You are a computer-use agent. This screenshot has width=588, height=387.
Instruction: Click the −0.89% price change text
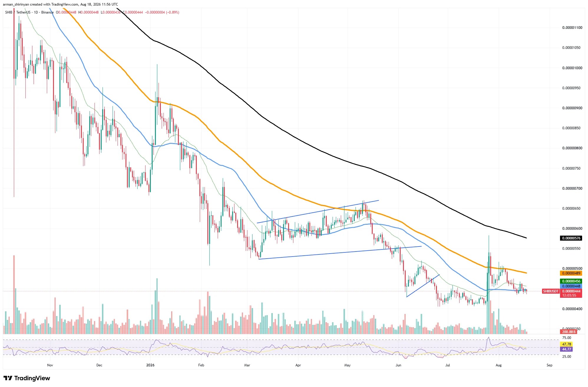(x=172, y=12)
